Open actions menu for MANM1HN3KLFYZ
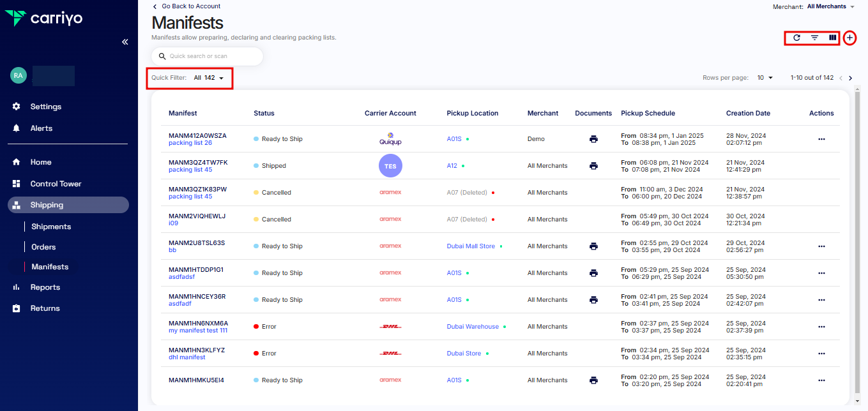The width and height of the screenshot is (868, 411). 821,354
